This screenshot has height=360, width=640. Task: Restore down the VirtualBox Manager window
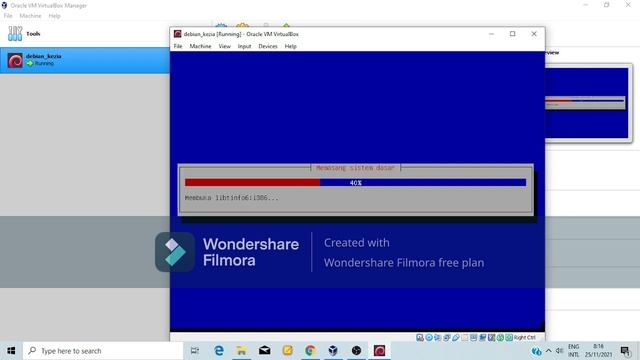607,5
